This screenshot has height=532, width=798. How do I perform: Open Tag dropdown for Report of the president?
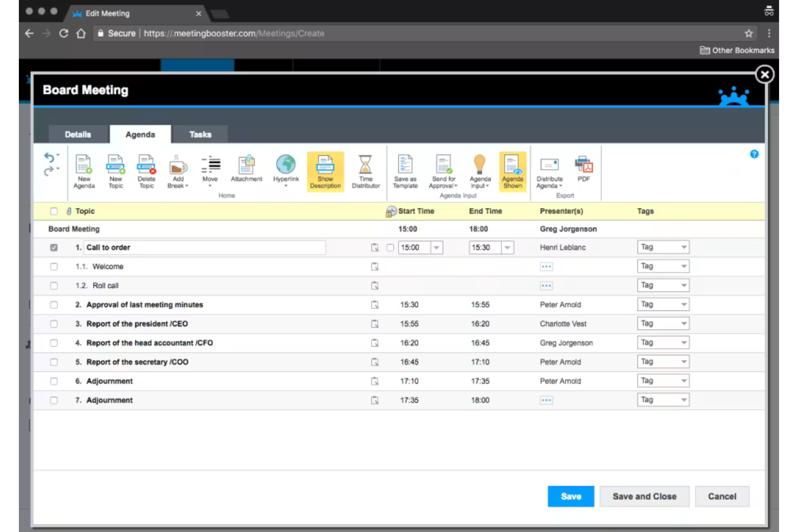click(x=663, y=323)
